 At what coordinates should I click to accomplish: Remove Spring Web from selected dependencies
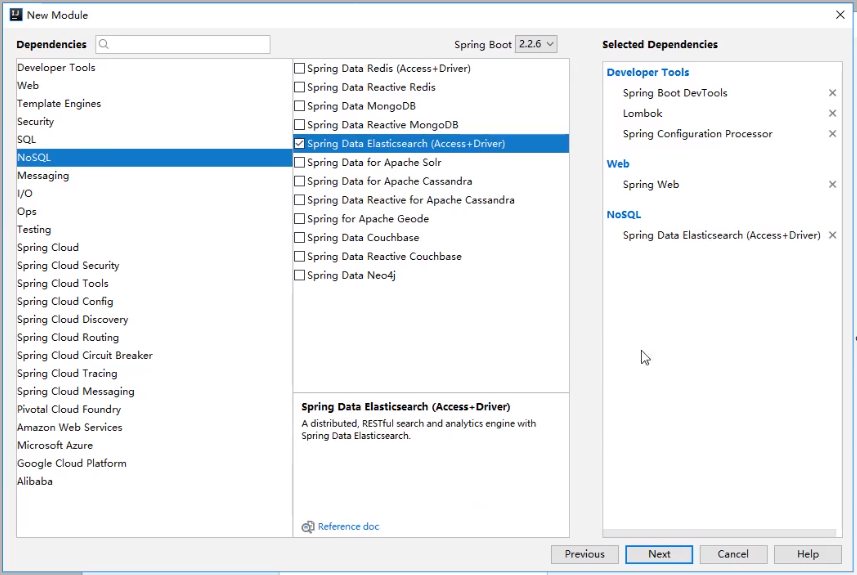click(832, 185)
